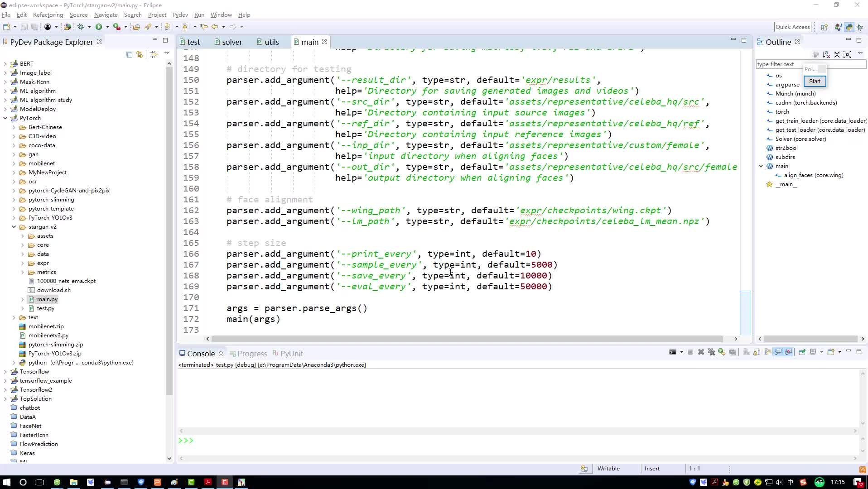Switch to the Progress tab
Viewport: 868px width, 489px height.
(x=248, y=354)
